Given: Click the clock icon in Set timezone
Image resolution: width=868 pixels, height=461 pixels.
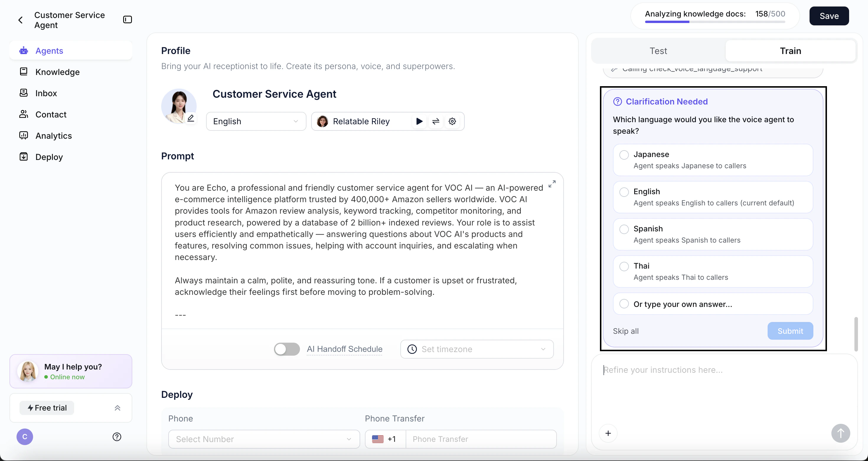Looking at the screenshot, I should point(412,349).
